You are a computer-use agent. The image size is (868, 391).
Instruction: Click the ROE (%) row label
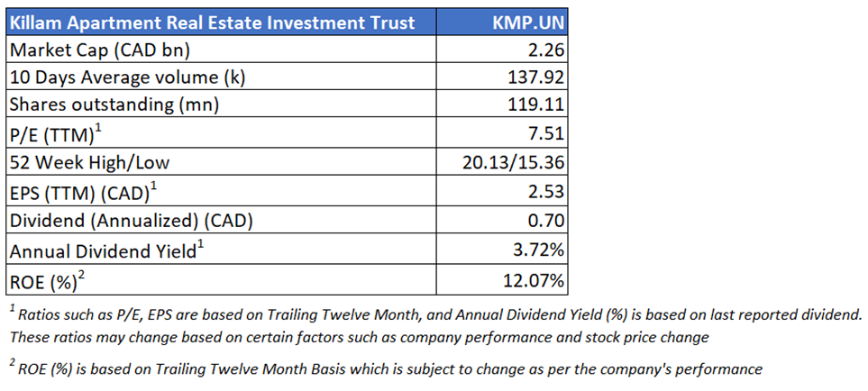49,280
